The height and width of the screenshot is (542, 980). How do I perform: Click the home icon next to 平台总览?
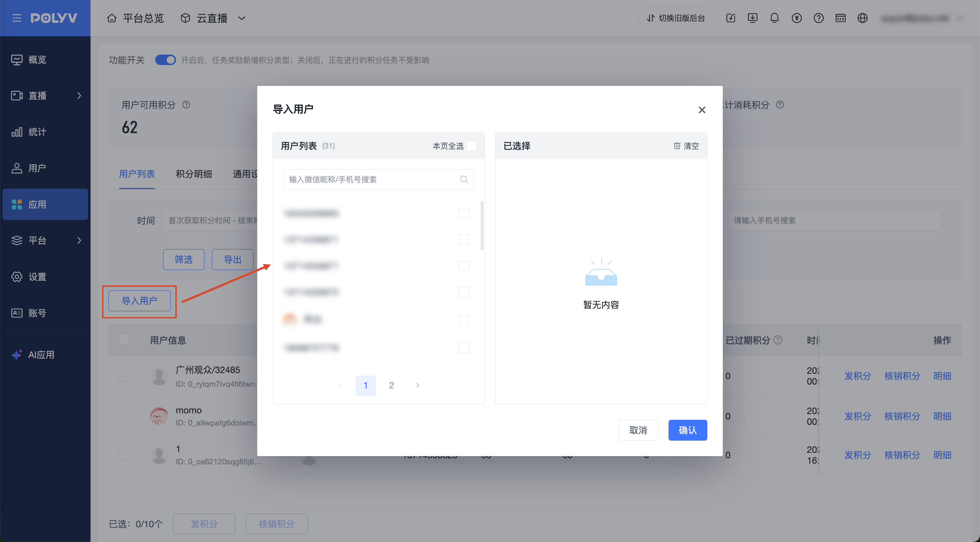tap(111, 18)
